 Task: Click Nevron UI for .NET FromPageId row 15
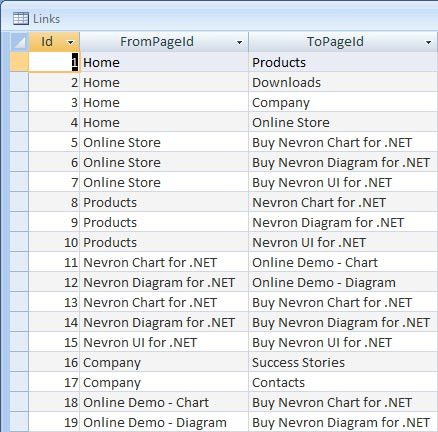click(x=164, y=342)
